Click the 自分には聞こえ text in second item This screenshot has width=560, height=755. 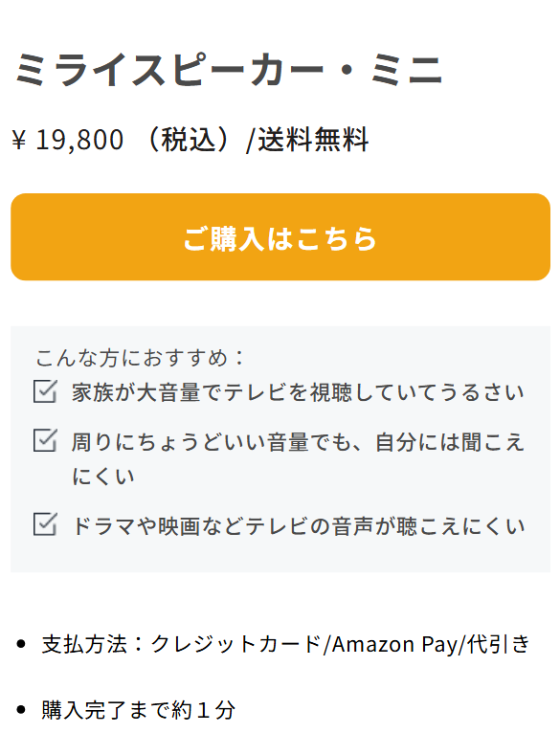click(450, 442)
